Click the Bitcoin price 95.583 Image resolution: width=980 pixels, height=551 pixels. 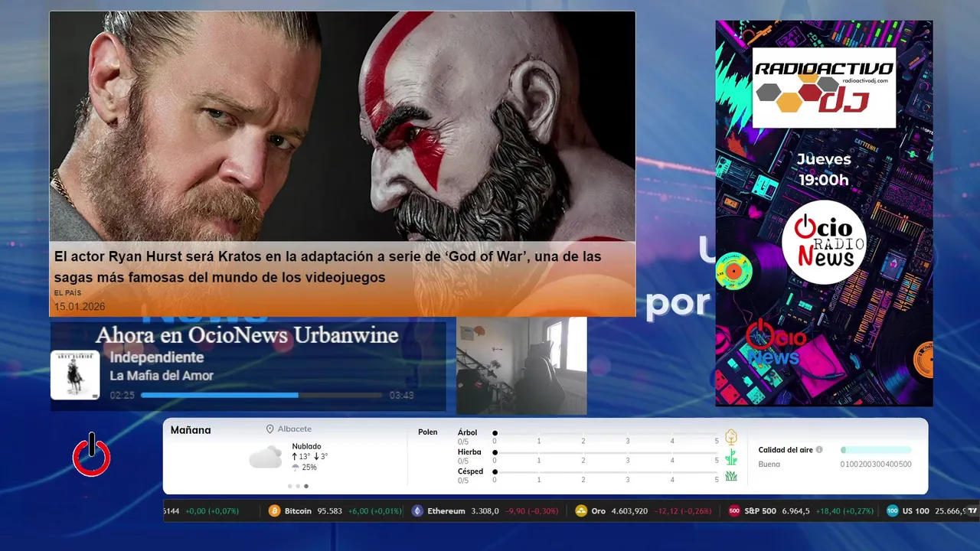click(x=330, y=511)
